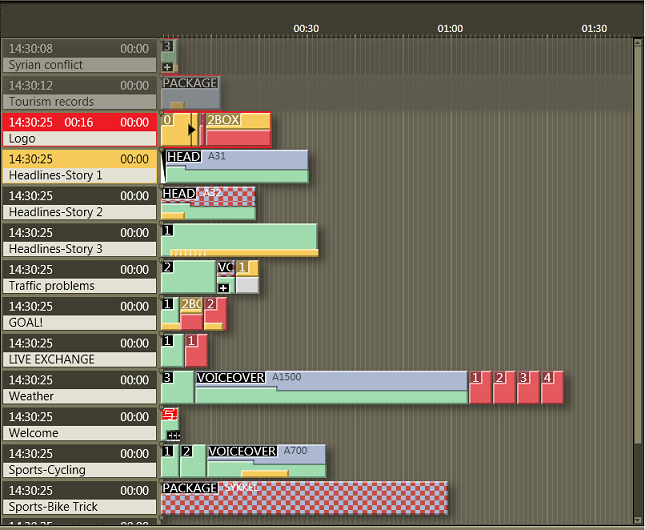Select camera 2 block in Sports-Cycling
The height and width of the screenshot is (530, 645).
[x=193, y=461]
